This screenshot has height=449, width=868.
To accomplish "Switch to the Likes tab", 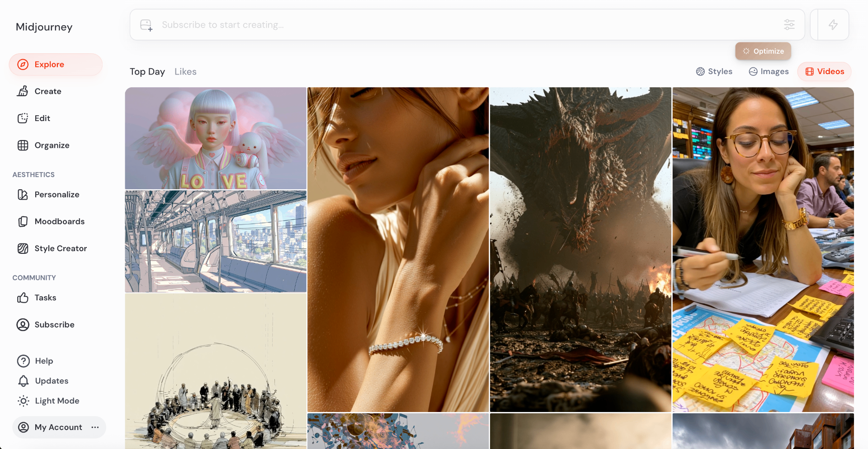I will pyautogui.click(x=185, y=71).
